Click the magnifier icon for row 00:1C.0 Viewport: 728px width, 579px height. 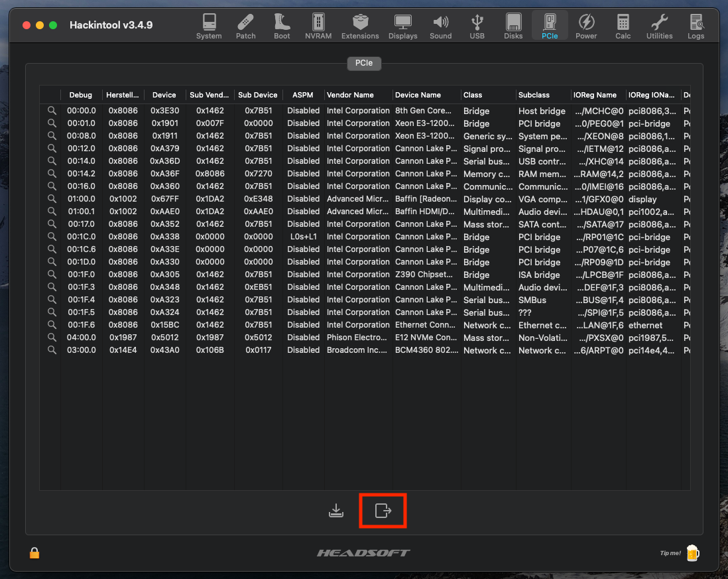tap(52, 236)
